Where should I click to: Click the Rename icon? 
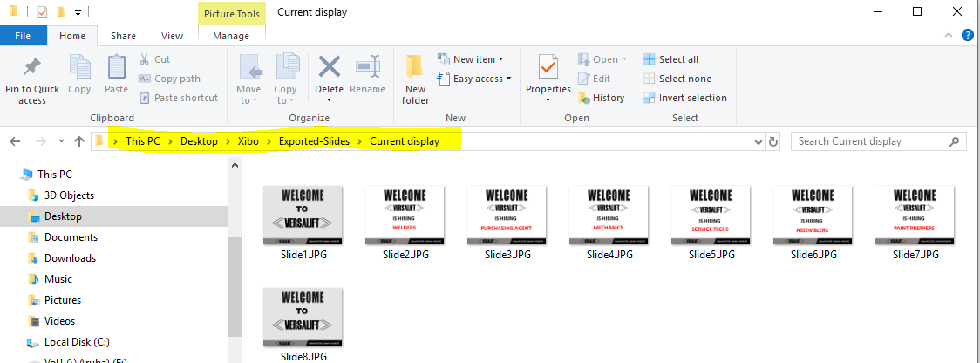coord(368,66)
